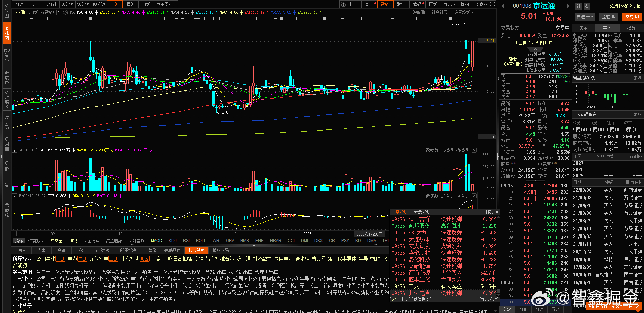Switch to the 核心题材 tab
644x313 pixels.
point(196,250)
